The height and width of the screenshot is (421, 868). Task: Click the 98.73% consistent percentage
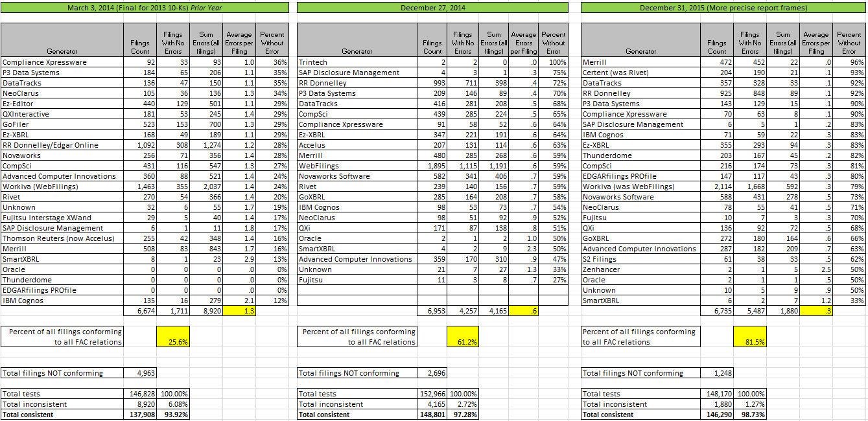click(750, 415)
